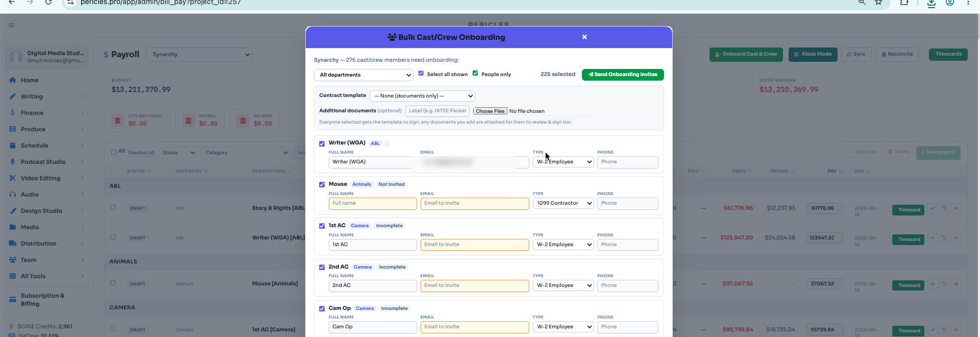980x337 pixels.
Task: Open the All departments dropdown
Action: pos(363,75)
